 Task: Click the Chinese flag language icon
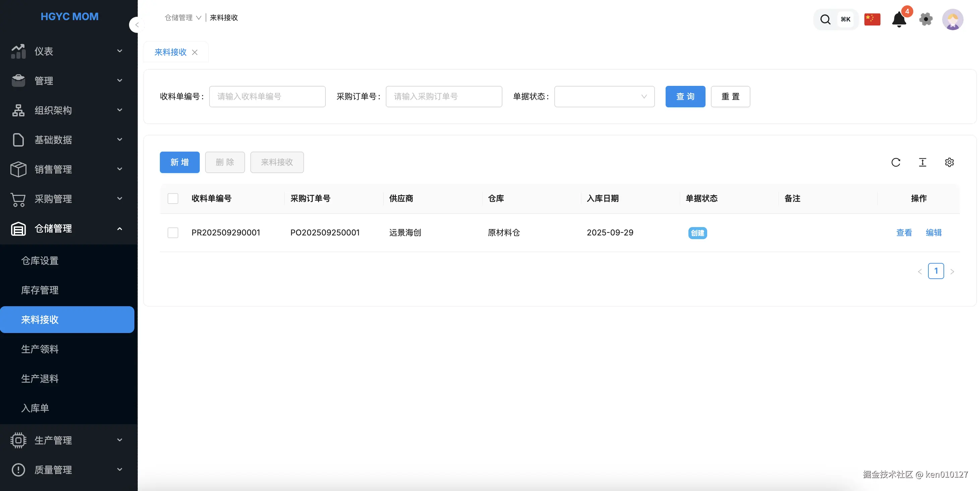coord(872,19)
